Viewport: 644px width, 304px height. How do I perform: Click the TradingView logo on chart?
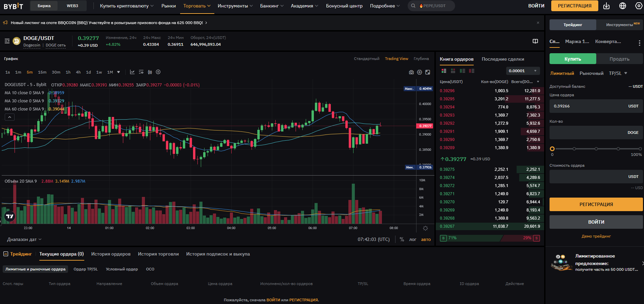click(x=10, y=216)
